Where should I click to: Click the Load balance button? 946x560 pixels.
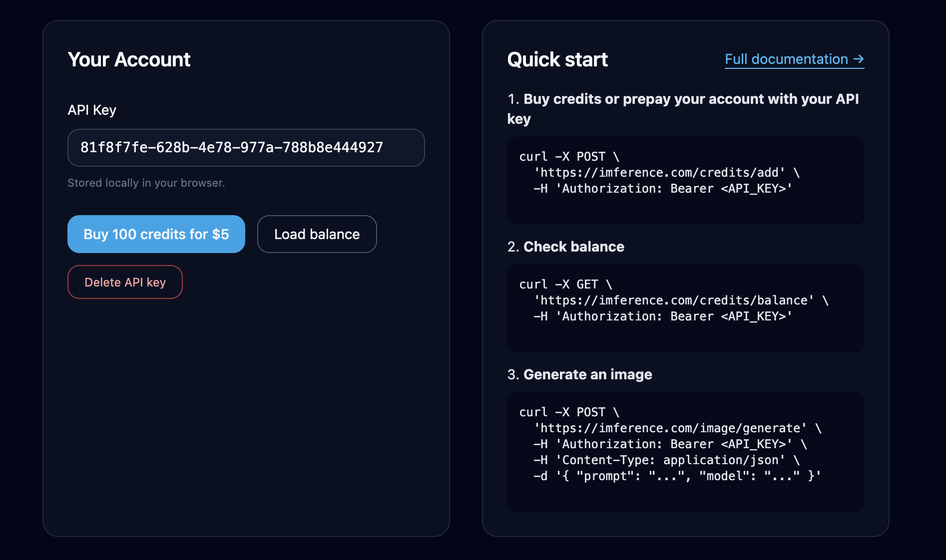317,234
